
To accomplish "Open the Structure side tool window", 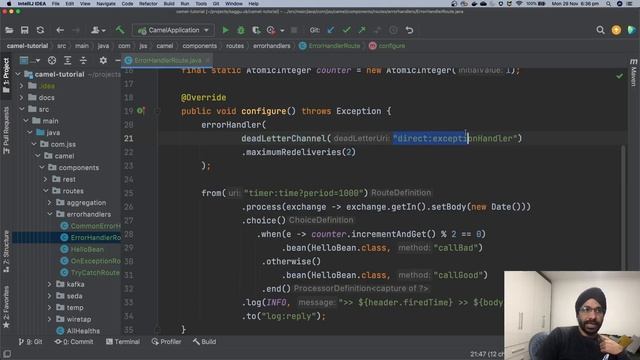I will click(6, 251).
